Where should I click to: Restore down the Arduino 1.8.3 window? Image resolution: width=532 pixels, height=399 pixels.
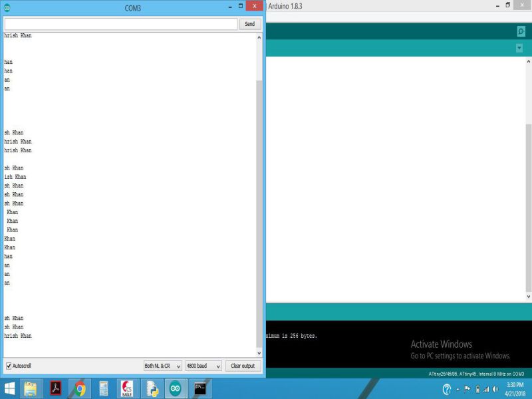(508, 5)
